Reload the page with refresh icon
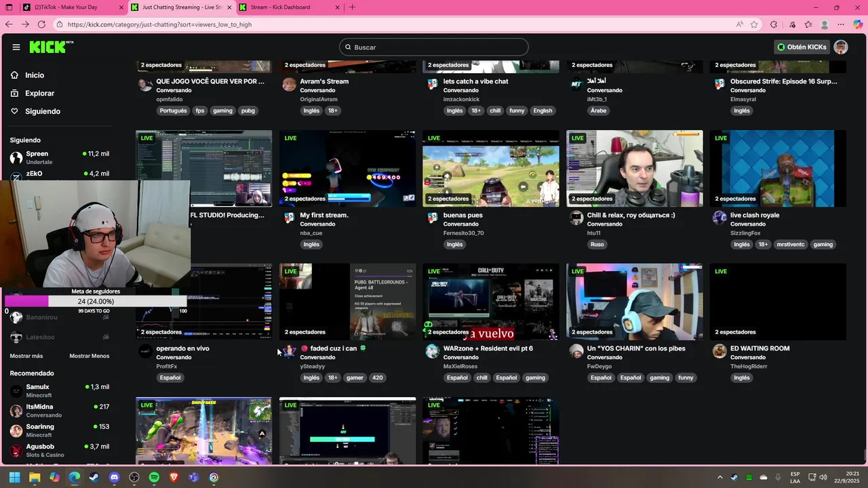The height and width of the screenshot is (488, 868). 41,24
